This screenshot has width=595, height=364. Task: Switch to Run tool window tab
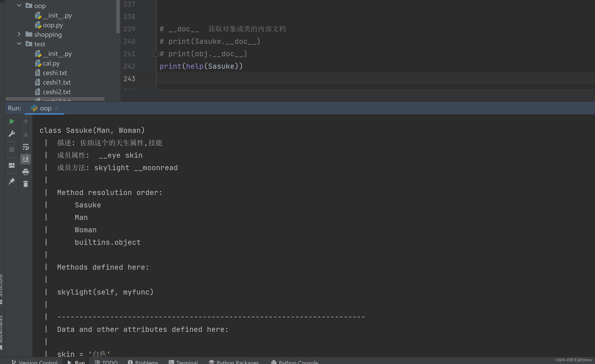[76, 362]
